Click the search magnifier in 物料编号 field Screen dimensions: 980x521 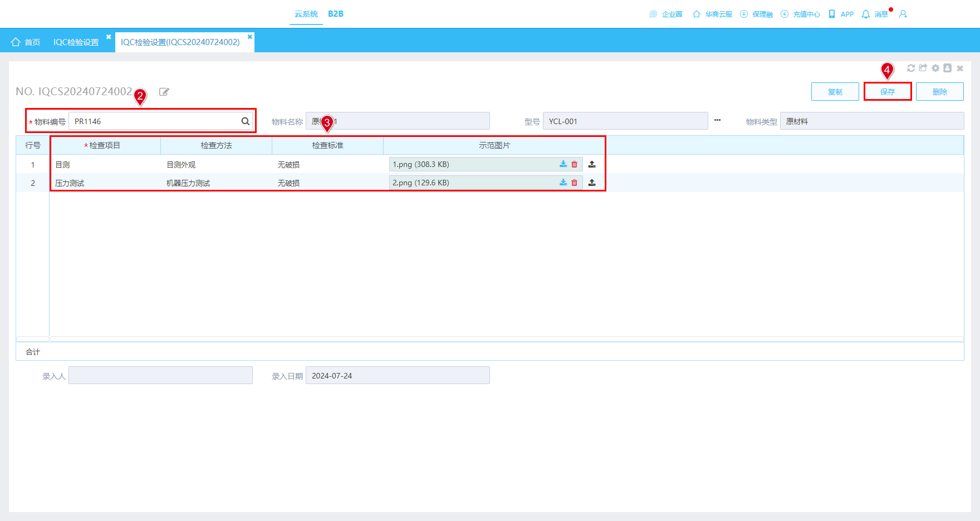pos(245,121)
